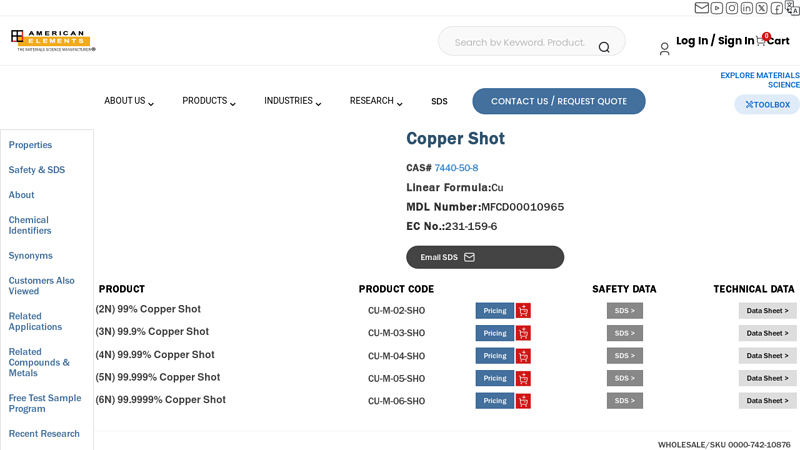Image resolution: width=800 pixels, height=450 pixels.
Task: Add CU-M-03-SHO to cart icon
Action: (x=523, y=333)
